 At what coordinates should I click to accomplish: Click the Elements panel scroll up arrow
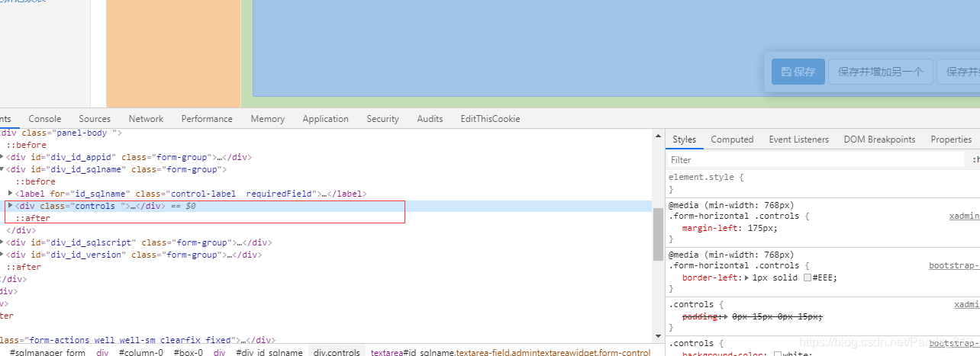(659, 136)
